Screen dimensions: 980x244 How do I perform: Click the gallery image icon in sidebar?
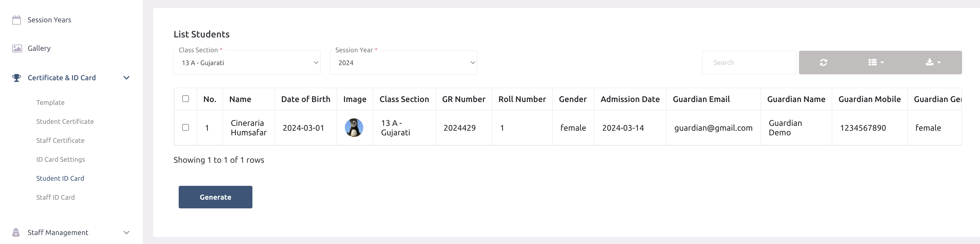pos(16,48)
